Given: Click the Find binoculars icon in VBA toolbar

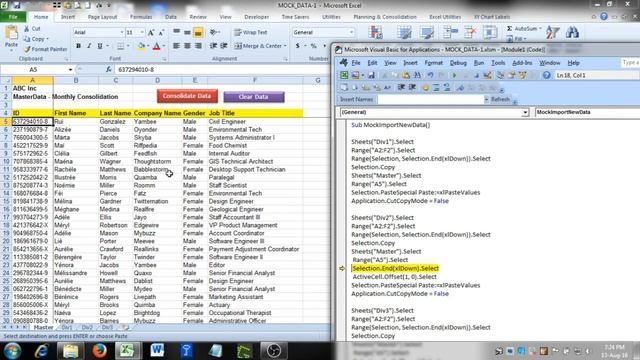Looking at the screenshot, I should [417, 75].
